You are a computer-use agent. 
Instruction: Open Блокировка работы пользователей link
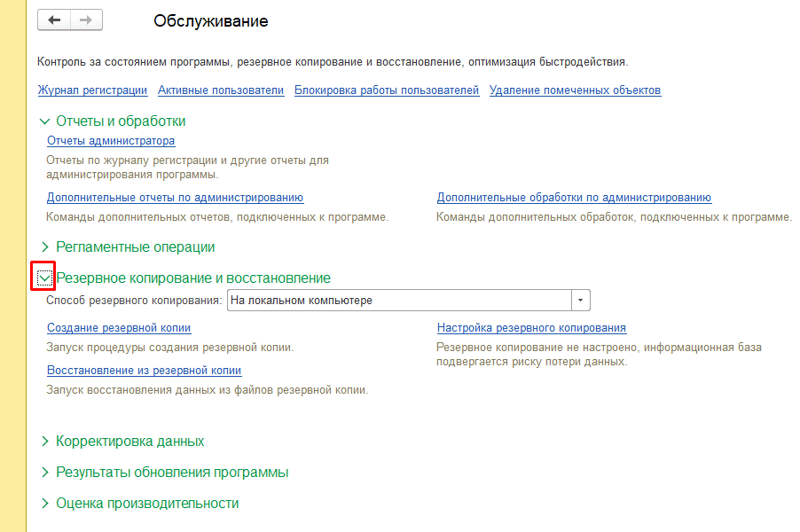387,90
